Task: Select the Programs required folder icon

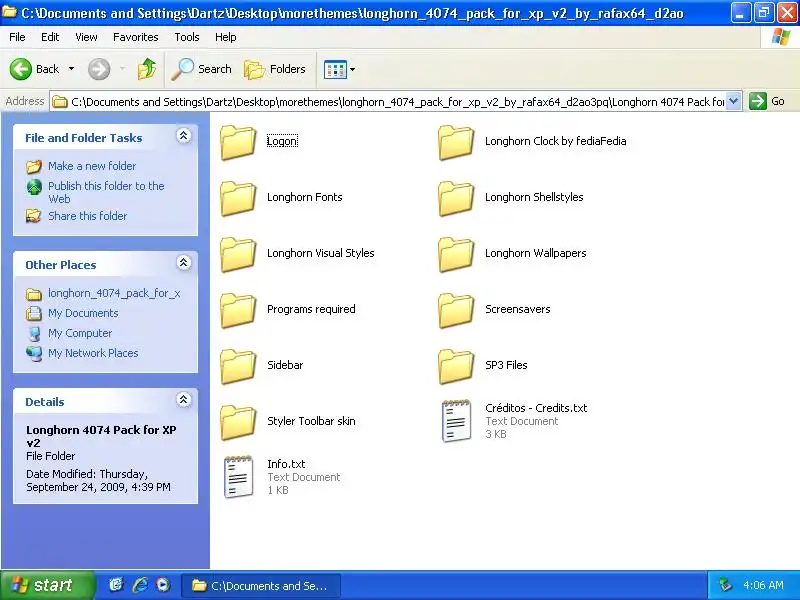Action: point(238,311)
